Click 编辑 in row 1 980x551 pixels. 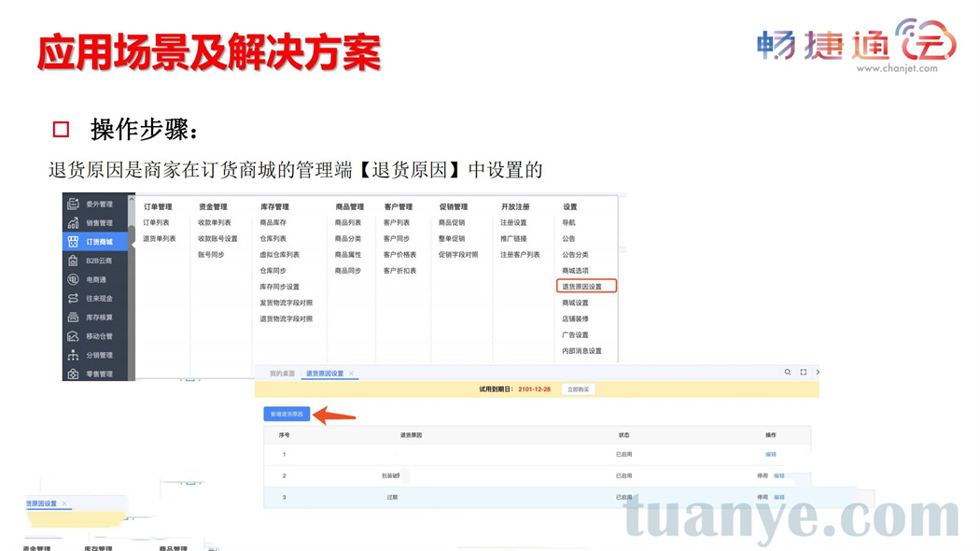pyautogui.click(x=771, y=455)
